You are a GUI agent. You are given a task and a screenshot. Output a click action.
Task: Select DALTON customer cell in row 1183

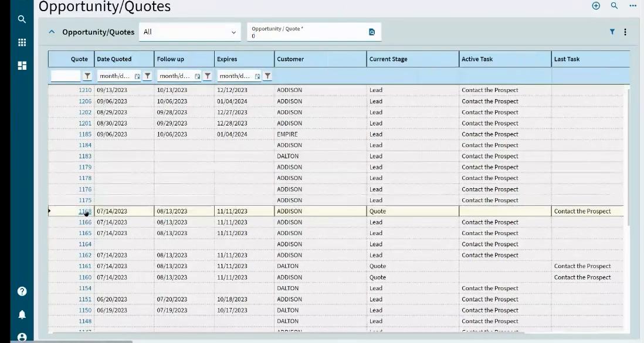click(320, 156)
